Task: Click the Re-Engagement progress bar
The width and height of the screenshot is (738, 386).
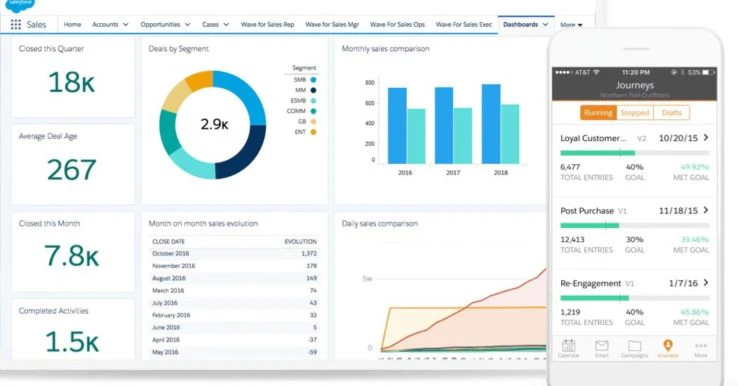Action: [x=634, y=298]
